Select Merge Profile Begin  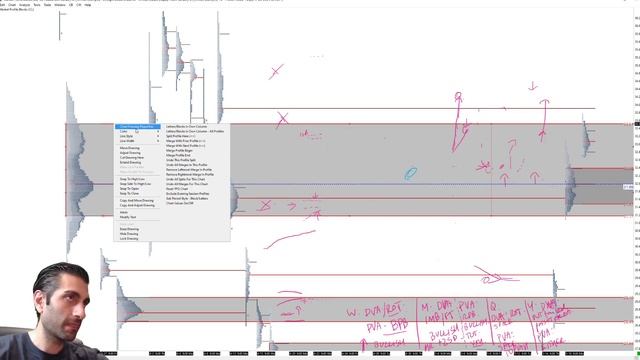pos(179,151)
